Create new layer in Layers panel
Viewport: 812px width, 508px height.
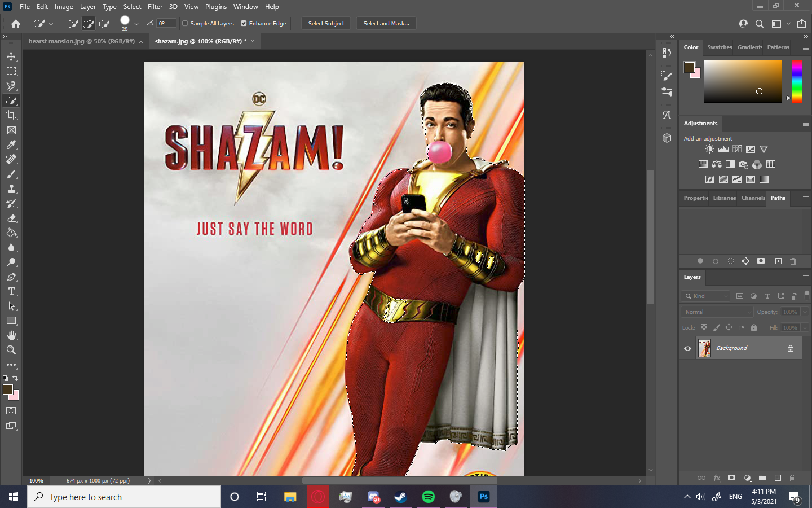click(778, 478)
